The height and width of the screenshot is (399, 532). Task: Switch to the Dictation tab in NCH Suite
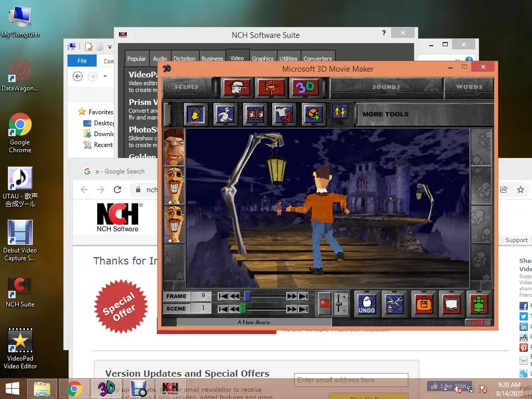point(184,58)
